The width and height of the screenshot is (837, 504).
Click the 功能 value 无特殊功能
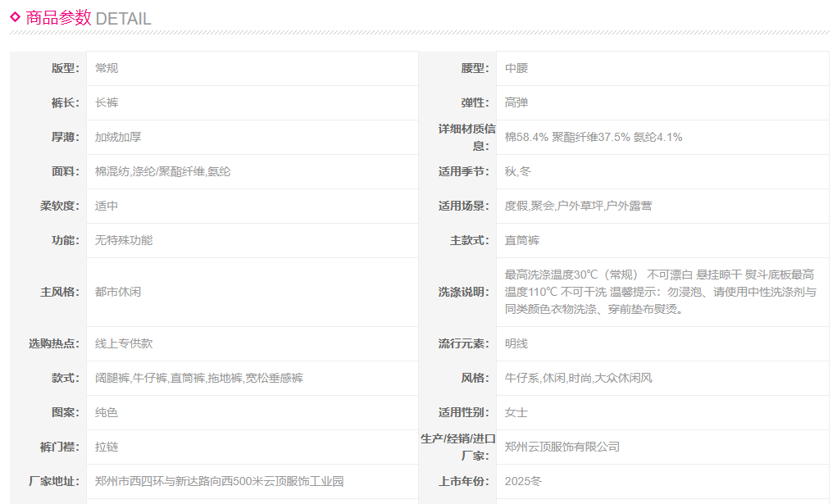124,240
